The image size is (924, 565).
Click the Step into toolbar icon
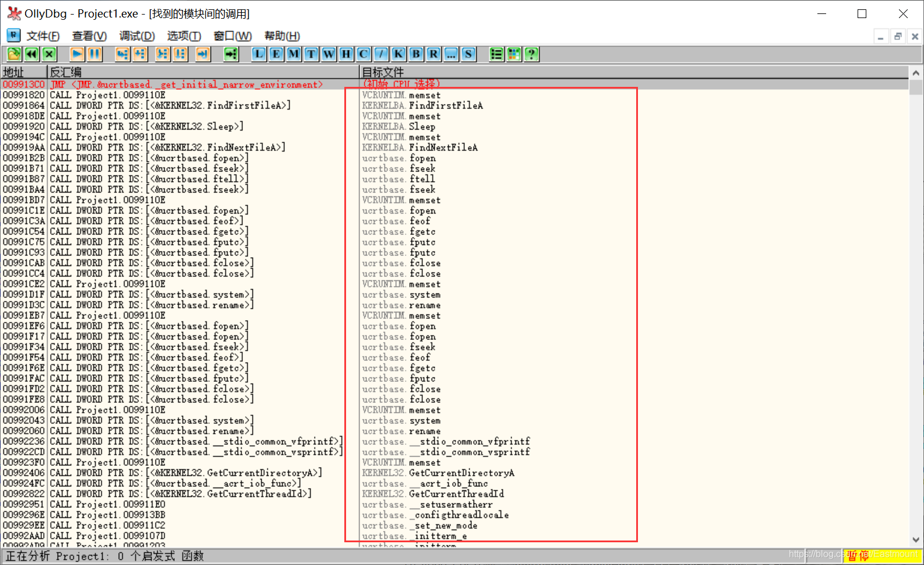click(122, 54)
